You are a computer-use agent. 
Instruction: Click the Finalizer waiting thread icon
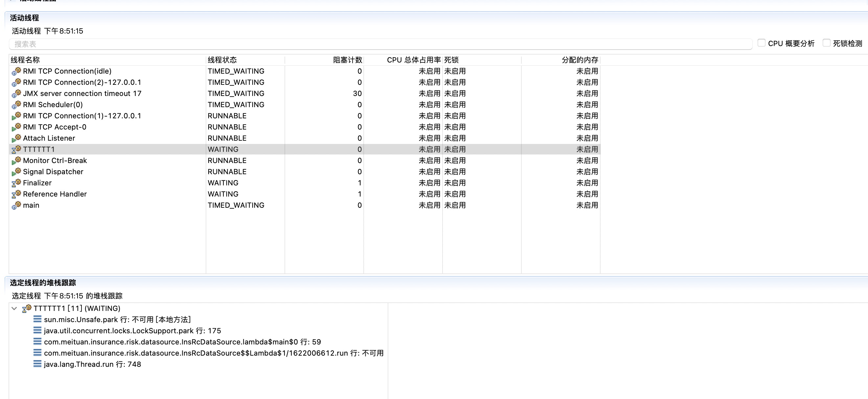pyautogui.click(x=16, y=183)
